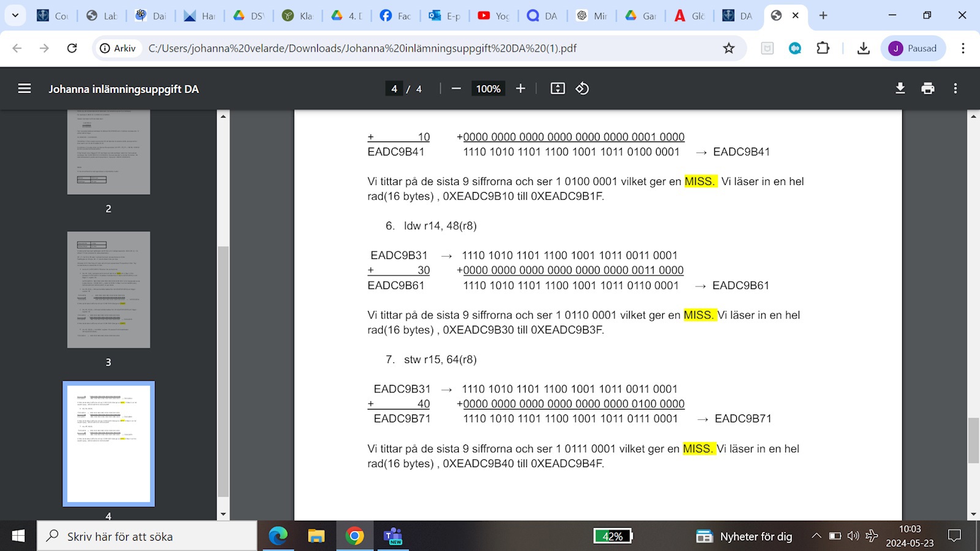
Task: Click the fit to page icon
Action: pyautogui.click(x=557, y=89)
